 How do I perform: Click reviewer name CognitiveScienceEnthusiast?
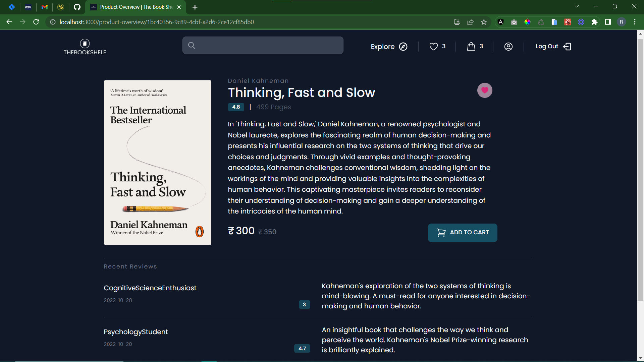150,288
